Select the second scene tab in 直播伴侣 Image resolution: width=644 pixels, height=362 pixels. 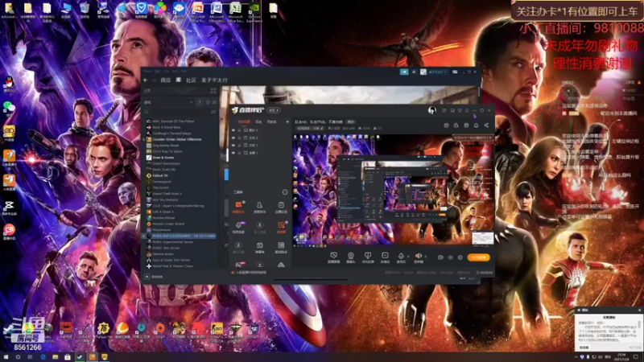pos(258,122)
